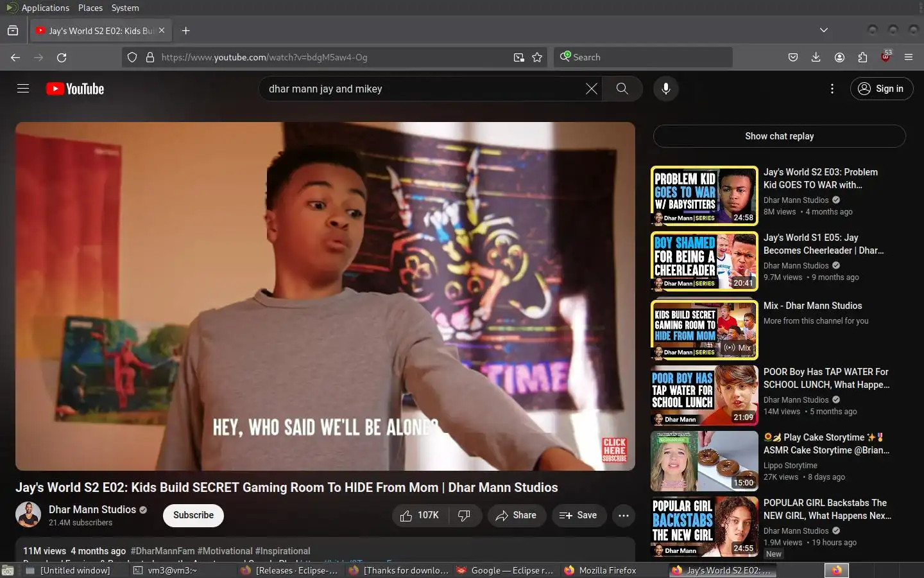Go to YouTube home via logo

point(75,89)
